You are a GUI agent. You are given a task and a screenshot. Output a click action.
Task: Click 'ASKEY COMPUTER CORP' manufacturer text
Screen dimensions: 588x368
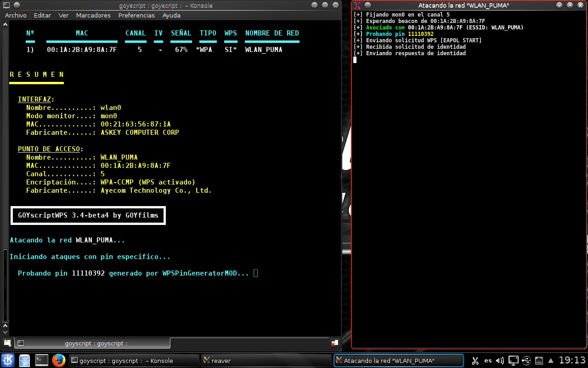pyautogui.click(x=140, y=132)
